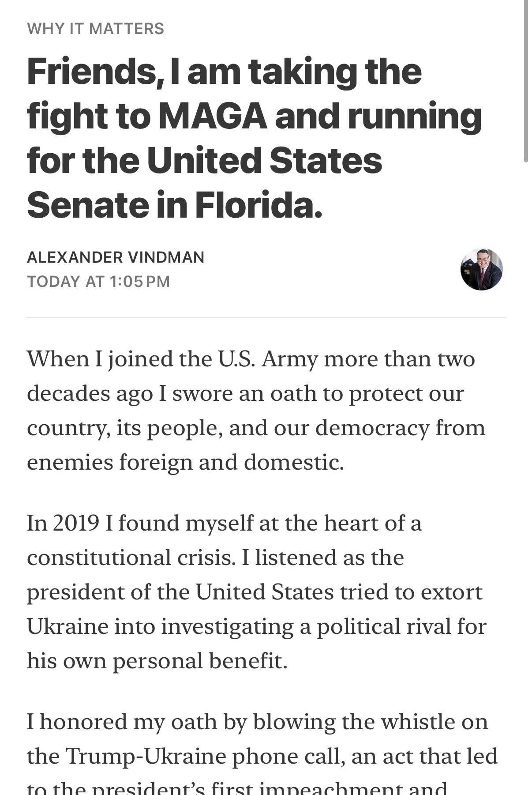Click the word "democracy" in the first paragraph
The image size is (532, 795).
[x=372, y=428]
